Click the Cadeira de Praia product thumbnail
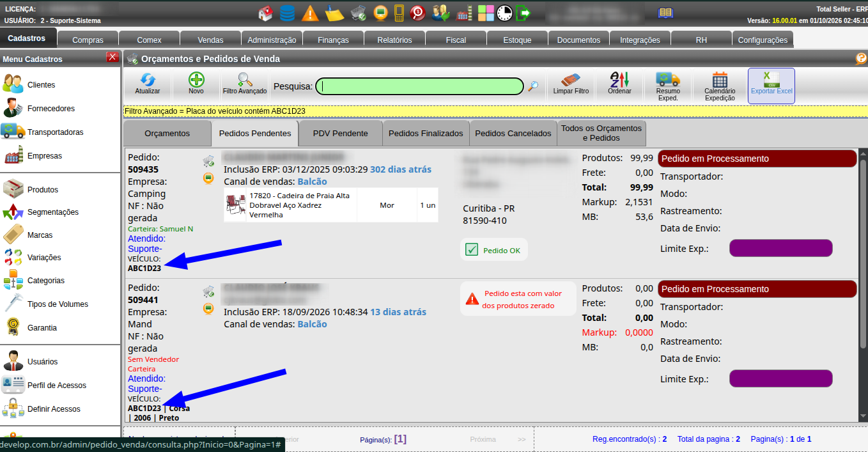 (235, 205)
